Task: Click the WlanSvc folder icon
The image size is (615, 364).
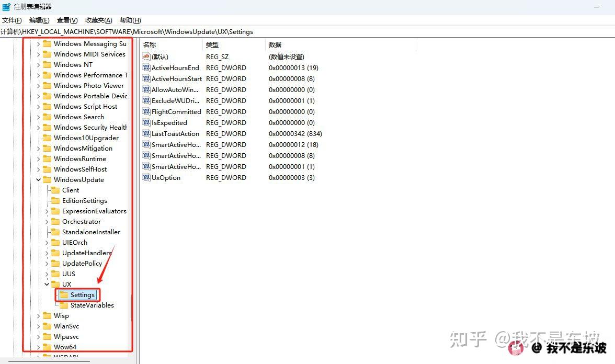Action: (x=47, y=326)
